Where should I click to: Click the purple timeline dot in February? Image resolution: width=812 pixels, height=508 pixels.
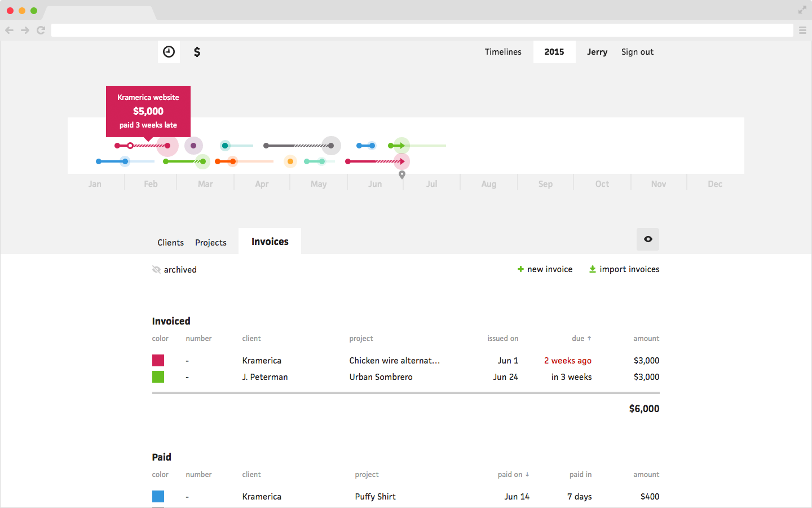click(x=193, y=146)
